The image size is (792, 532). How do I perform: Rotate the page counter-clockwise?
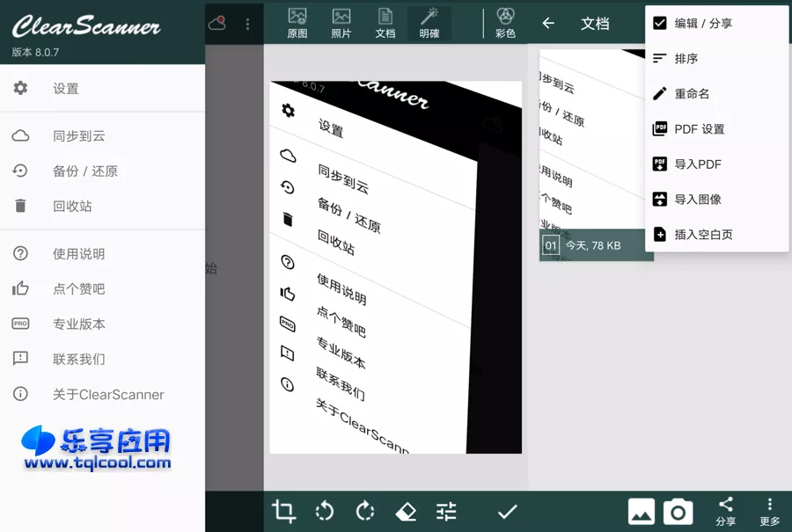[x=324, y=511]
